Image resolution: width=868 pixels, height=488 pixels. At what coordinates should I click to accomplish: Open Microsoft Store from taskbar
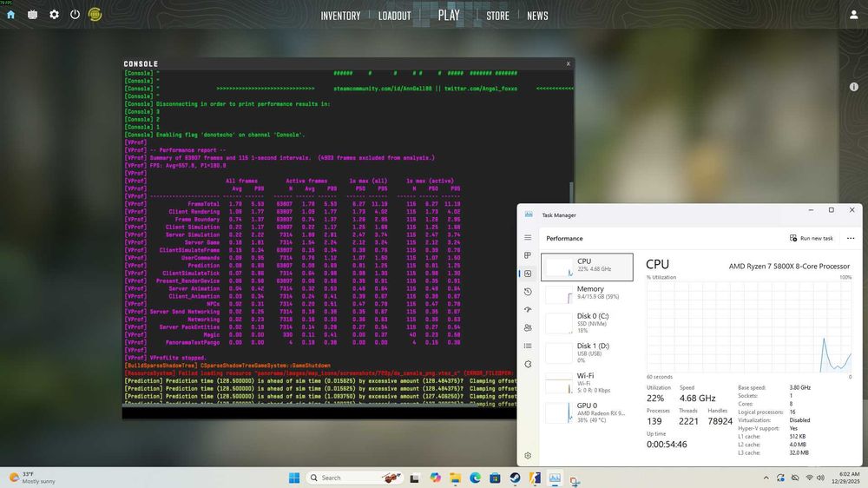click(x=495, y=478)
